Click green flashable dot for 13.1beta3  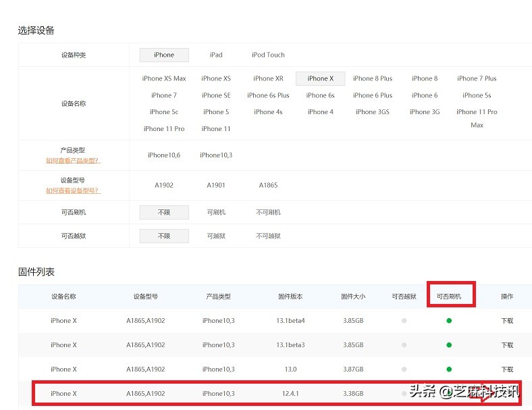pos(449,345)
